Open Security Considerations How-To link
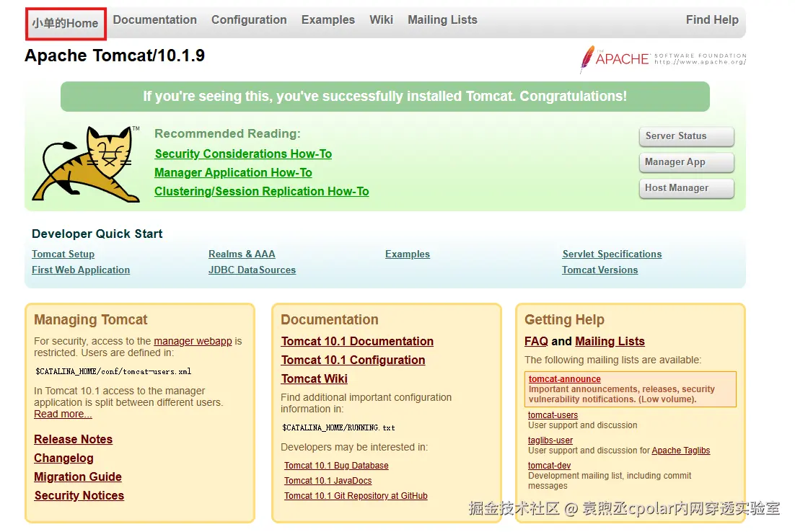The width and height of the screenshot is (795, 532). click(243, 154)
